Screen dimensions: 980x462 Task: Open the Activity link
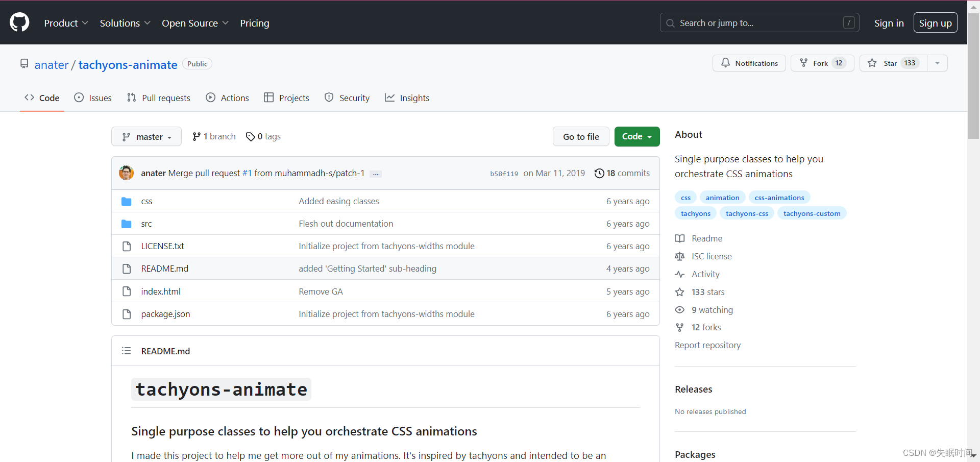point(697,274)
